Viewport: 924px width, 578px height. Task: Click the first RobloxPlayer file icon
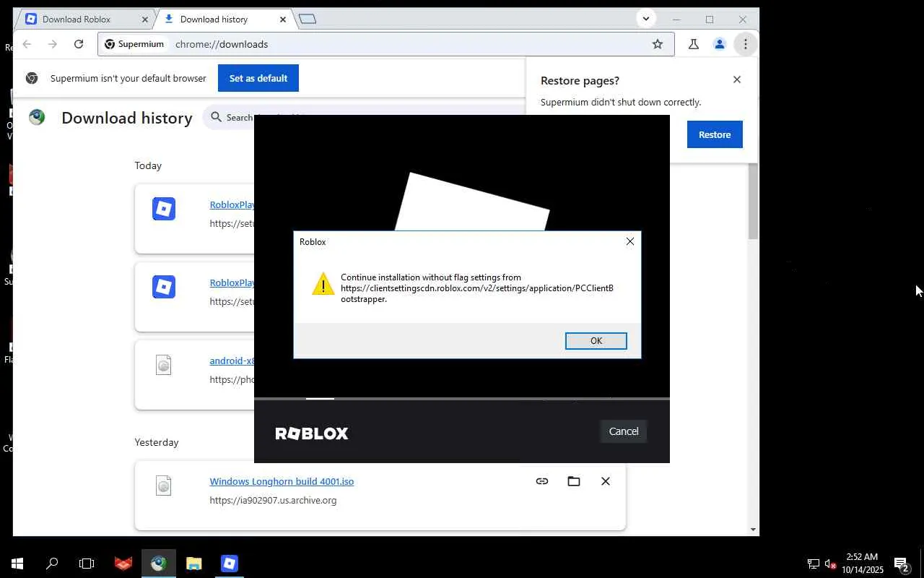164,209
